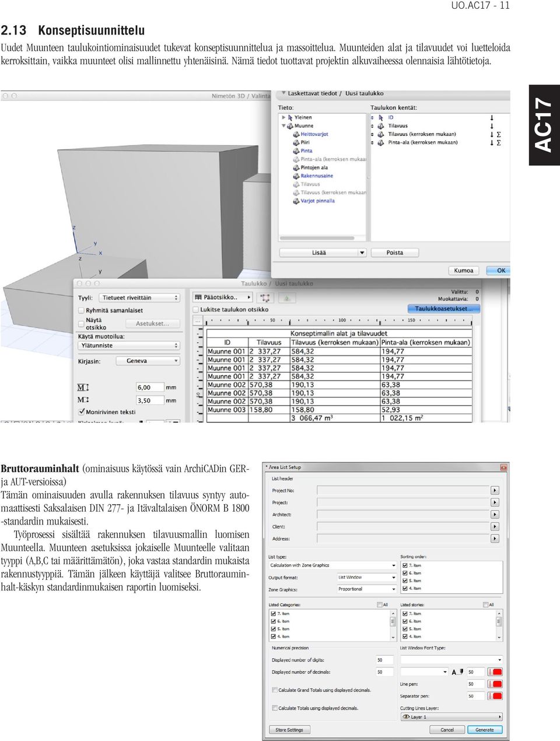Toggle sort arrow for the ID field
Screen dimensions: 560x741
click(x=492, y=117)
